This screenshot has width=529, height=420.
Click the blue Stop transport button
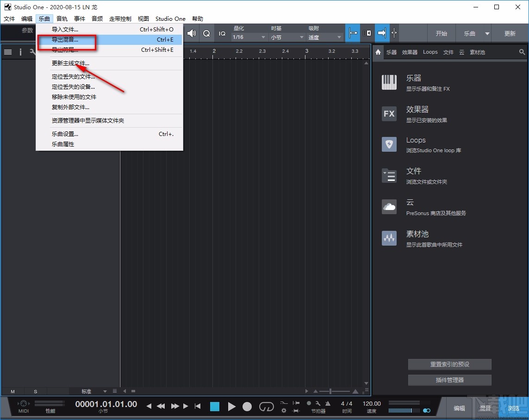tap(215, 407)
